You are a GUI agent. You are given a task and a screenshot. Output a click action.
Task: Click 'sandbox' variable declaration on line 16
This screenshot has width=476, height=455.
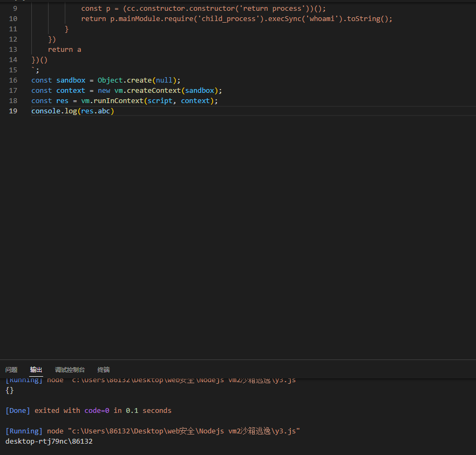pyautogui.click(x=71, y=80)
